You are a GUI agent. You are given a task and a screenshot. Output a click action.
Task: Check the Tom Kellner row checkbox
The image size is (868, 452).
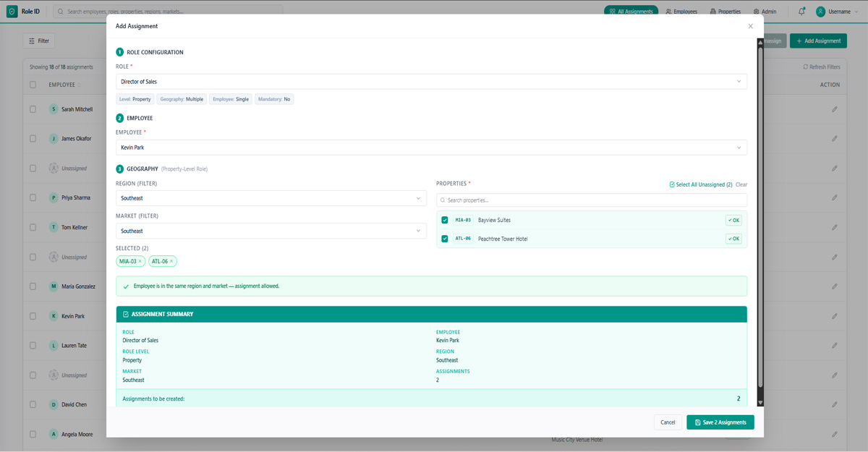33,227
